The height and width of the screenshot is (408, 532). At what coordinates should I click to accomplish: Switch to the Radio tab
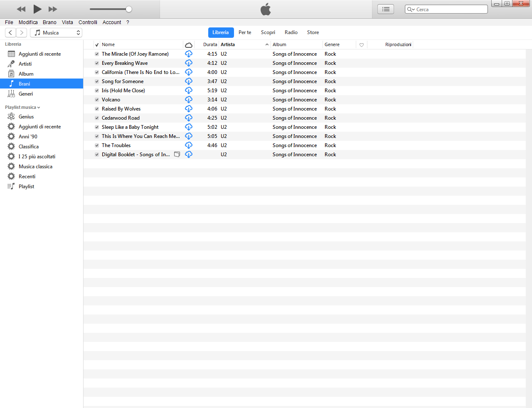coord(291,32)
